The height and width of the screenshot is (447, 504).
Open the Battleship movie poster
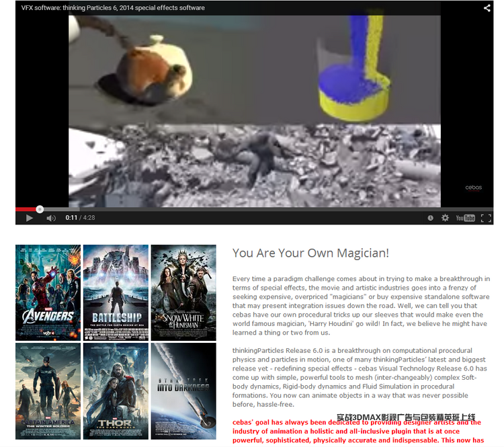pyautogui.click(x=116, y=292)
